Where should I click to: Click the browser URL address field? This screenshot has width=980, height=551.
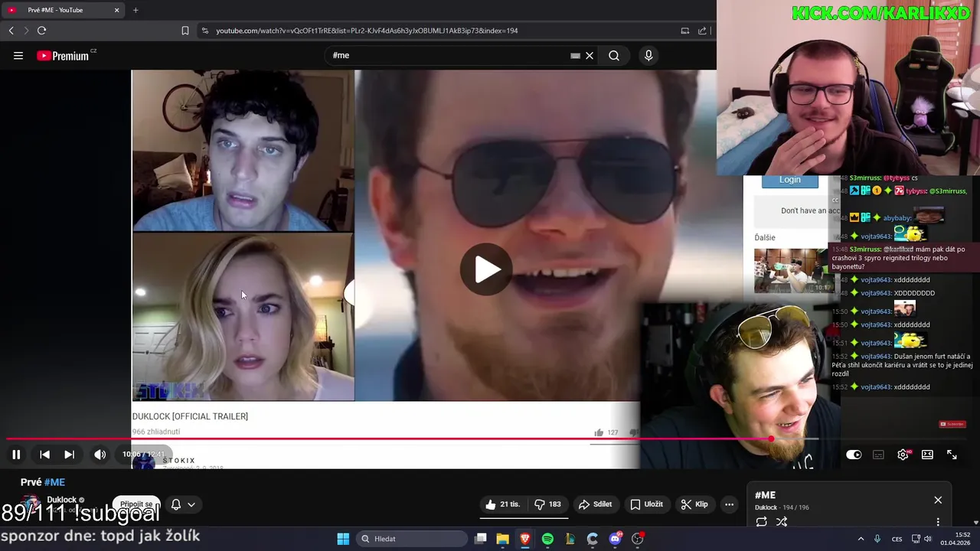[440, 31]
